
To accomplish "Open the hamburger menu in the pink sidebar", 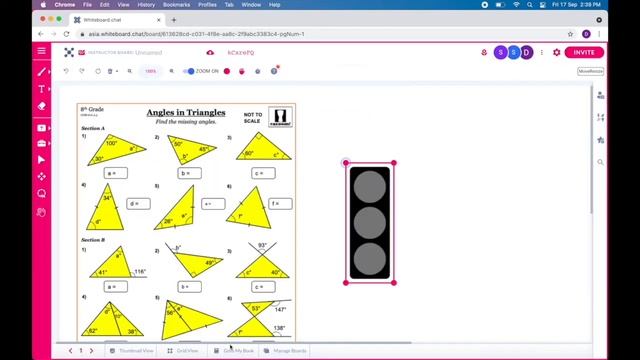I will (42, 51).
